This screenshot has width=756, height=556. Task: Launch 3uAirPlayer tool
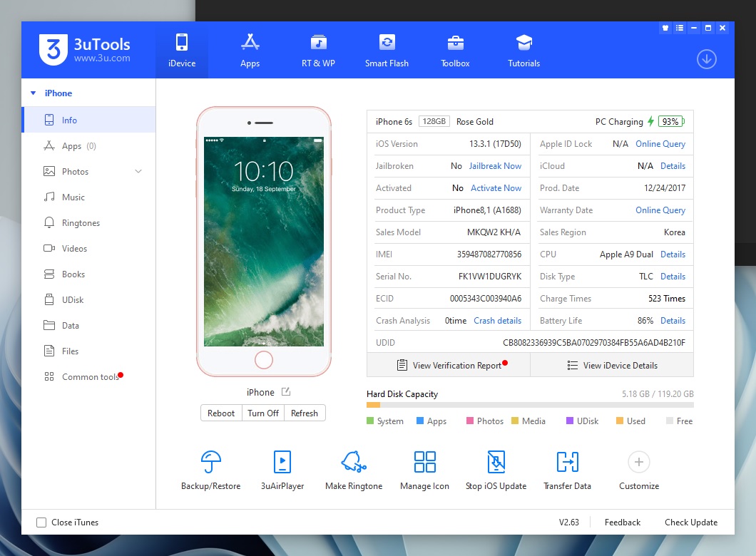coord(282,470)
